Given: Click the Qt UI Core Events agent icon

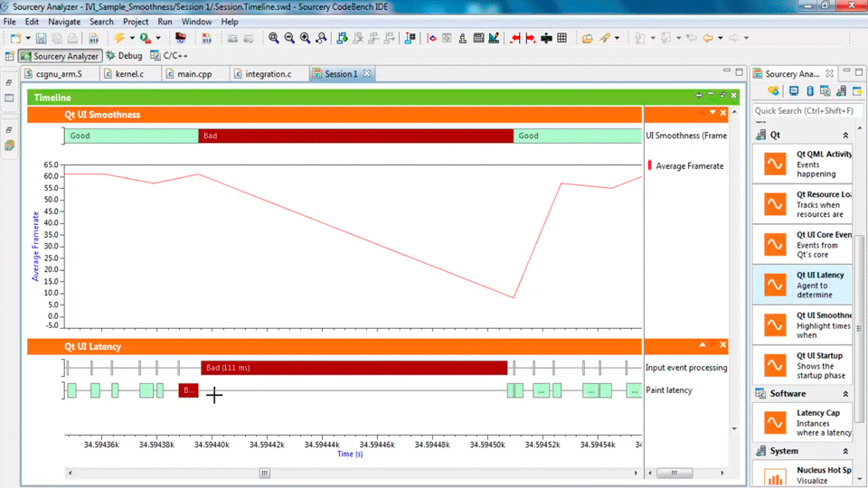Looking at the screenshot, I should (775, 245).
